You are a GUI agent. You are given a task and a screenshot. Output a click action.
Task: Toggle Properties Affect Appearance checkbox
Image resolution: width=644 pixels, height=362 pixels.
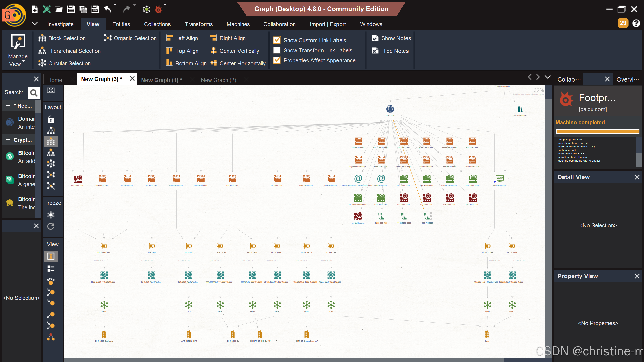pos(277,60)
